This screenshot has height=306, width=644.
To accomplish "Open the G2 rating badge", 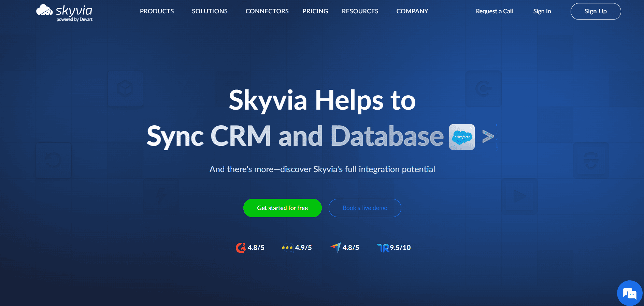I will tap(241, 248).
